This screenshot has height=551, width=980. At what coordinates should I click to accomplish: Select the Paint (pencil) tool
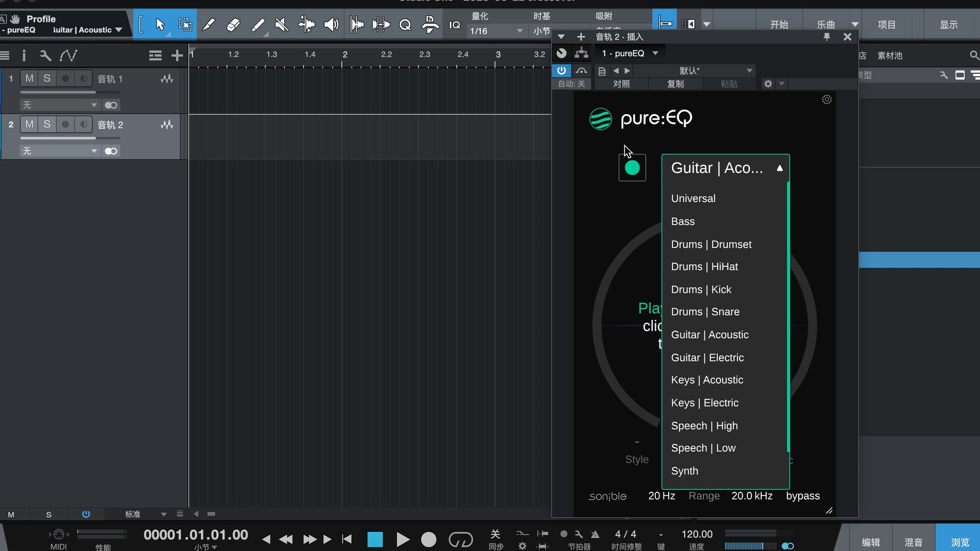258,24
